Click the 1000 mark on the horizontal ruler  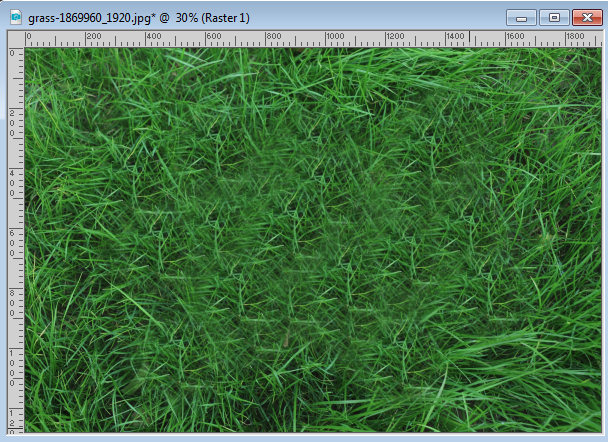pos(335,36)
